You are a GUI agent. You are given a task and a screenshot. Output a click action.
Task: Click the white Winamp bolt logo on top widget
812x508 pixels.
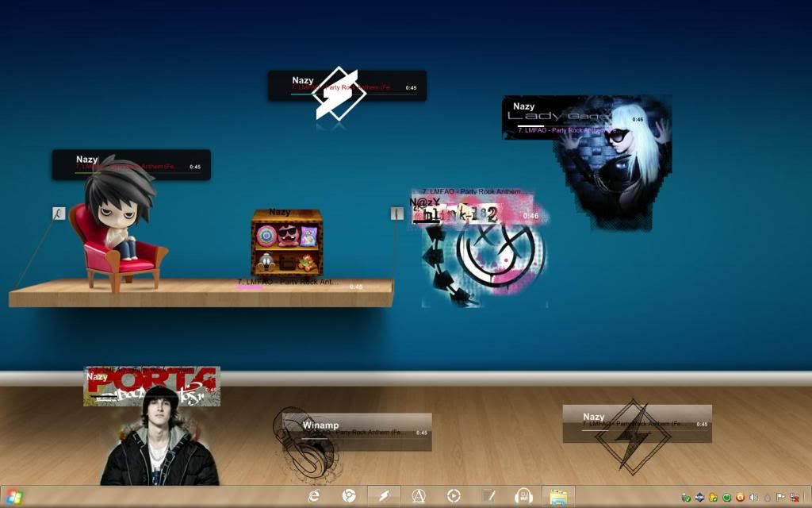click(x=338, y=94)
